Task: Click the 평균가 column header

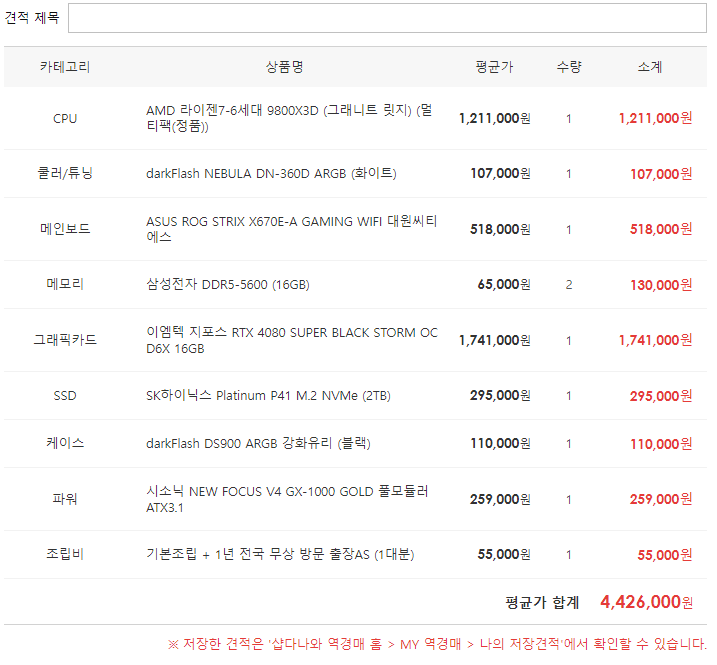Action: tap(494, 67)
